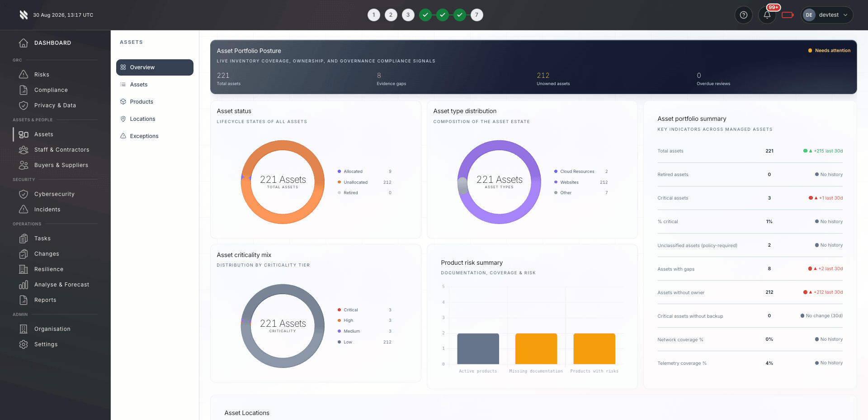The height and width of the screenshot is (420, 868).
Task: Click the Cybersecurity shield icon
Action: point(24,194)
